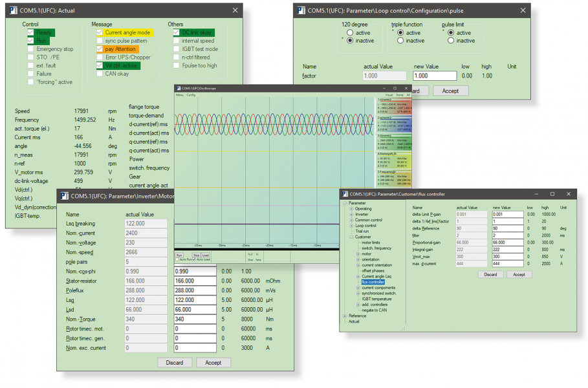Click the Proportional-gain new Value field
This screenshot has width=588, height=388.
(x=508, y=242)
